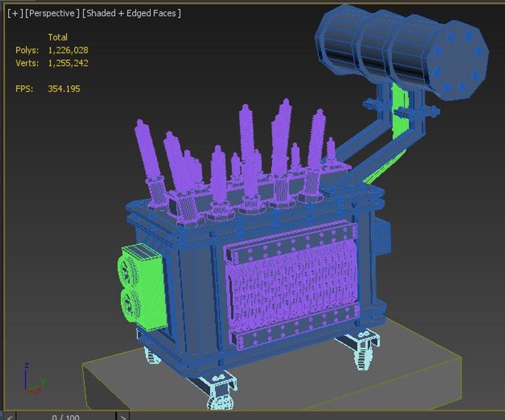Image resolution: width=505 pixels, height=420 pixels.
Task: Click the Verts count 1,255,242
Action: [x=68, y=63]
